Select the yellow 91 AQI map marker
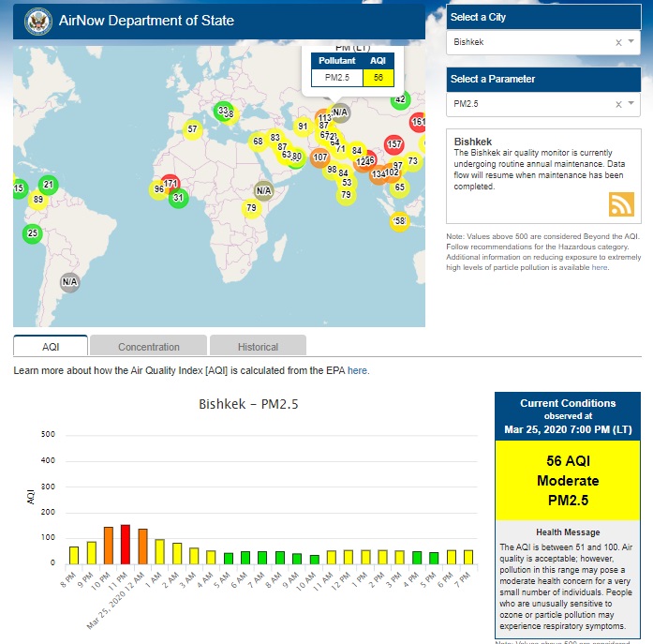This screenshot has height=644, width=653. pyautogui.click(x=302, y=127)
